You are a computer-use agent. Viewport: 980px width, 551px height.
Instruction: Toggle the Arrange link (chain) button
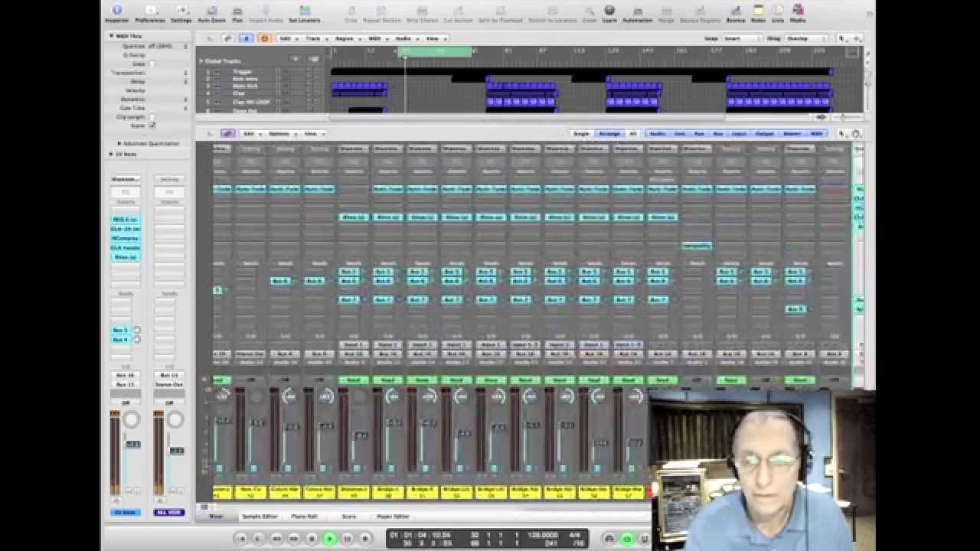pyautogui.click(x=227, y=38)
